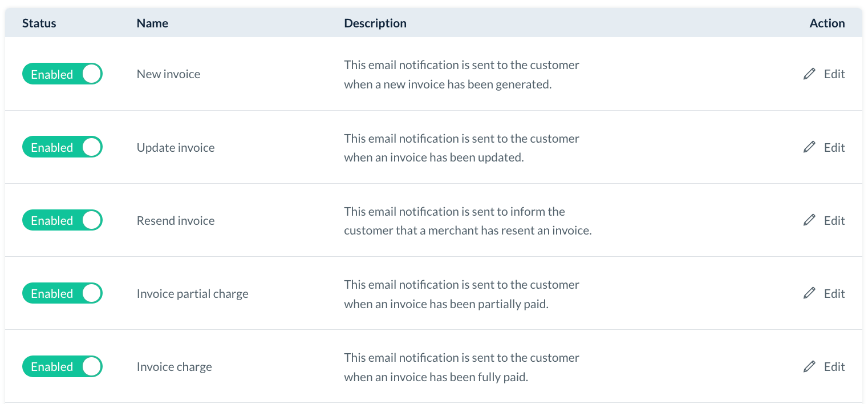
Task: Switch off Invoice partial charge toggle
Action: click(62, 293)
